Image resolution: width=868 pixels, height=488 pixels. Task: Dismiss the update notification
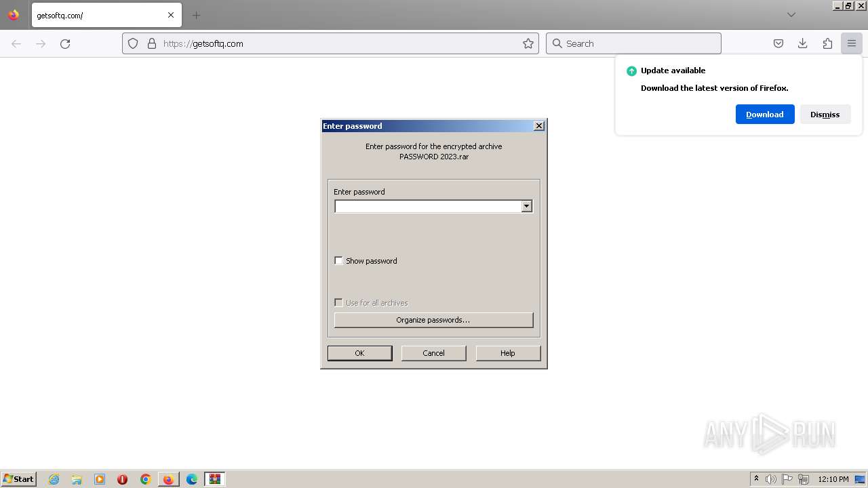[825, 115]
